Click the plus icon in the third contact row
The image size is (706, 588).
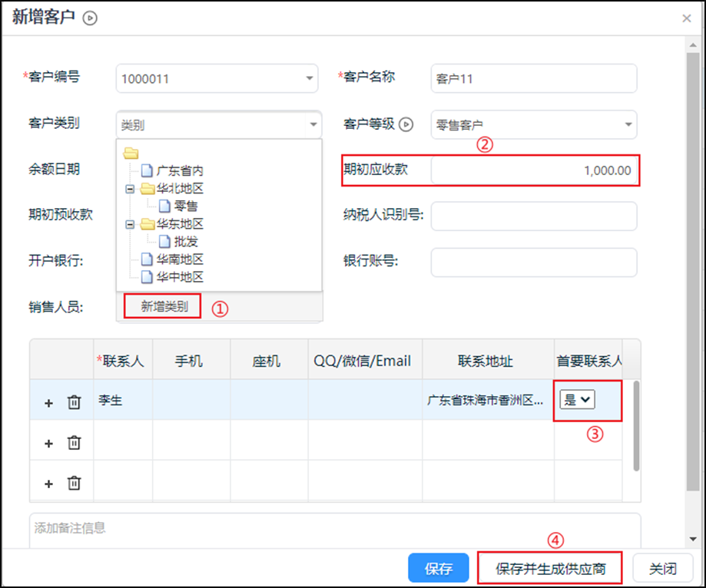(x=48, y=484)
